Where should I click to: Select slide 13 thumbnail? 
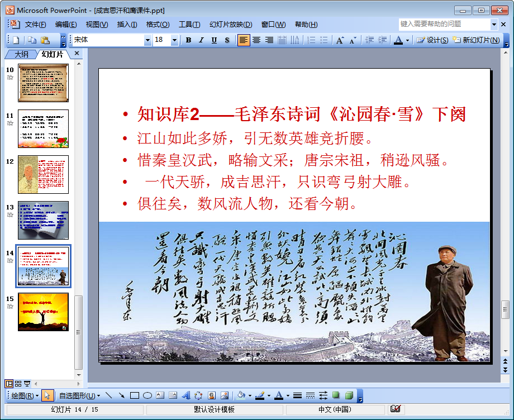pos(43,221)
